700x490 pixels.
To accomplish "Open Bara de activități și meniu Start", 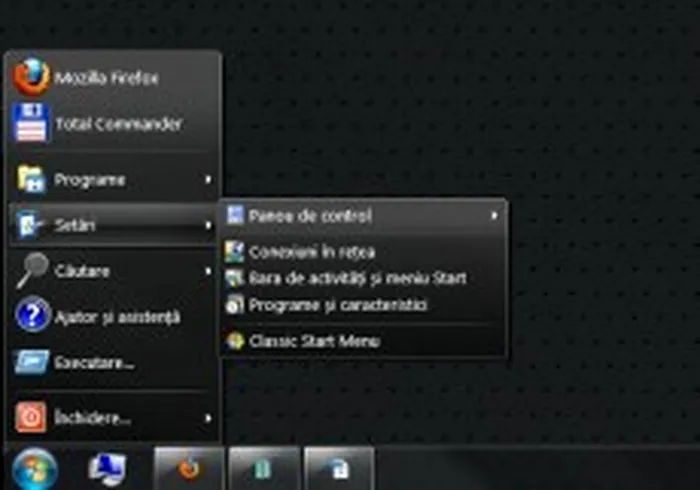I will 357,278.
